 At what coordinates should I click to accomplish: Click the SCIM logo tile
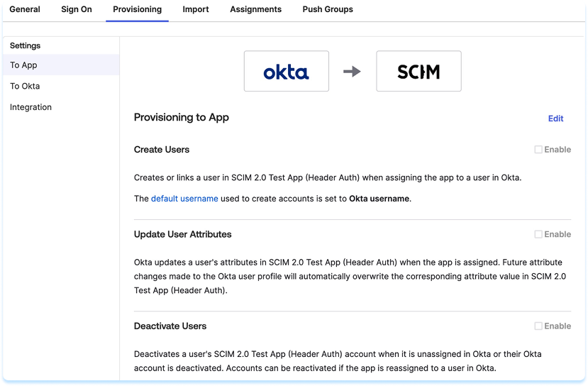[418, 71]
